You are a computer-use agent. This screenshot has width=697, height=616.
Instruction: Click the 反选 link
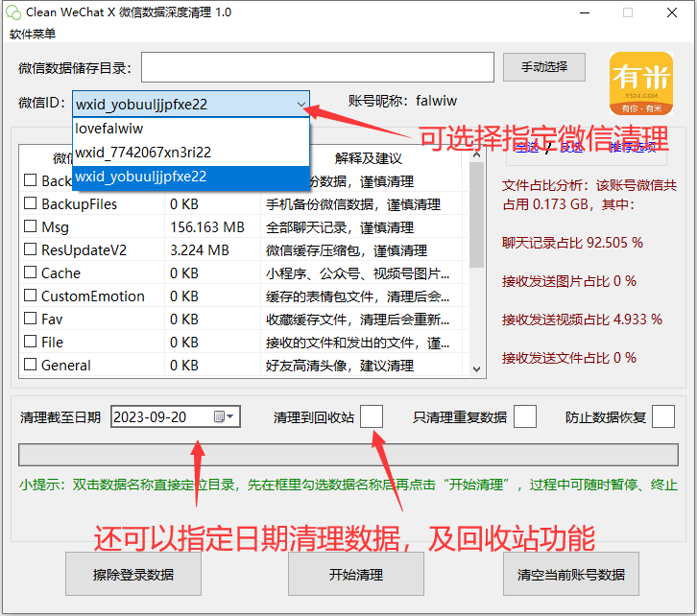coord(571,148)
